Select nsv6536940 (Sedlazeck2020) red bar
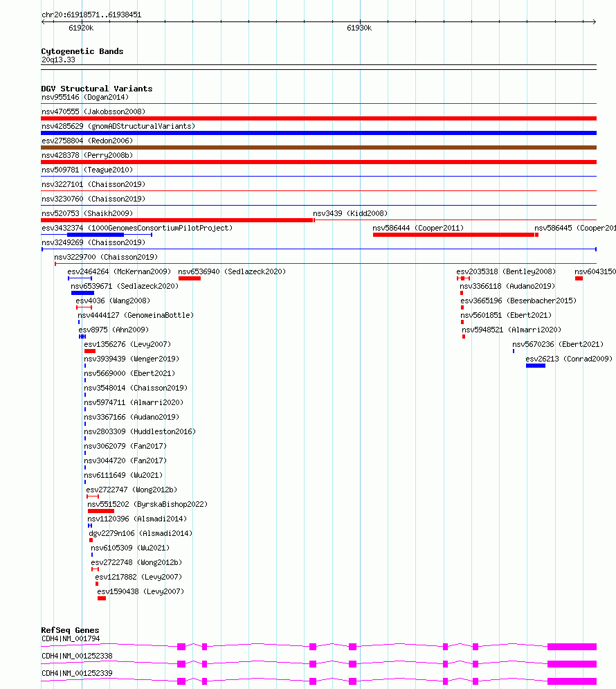Screen dimensions: 616x689 point(189,278)
